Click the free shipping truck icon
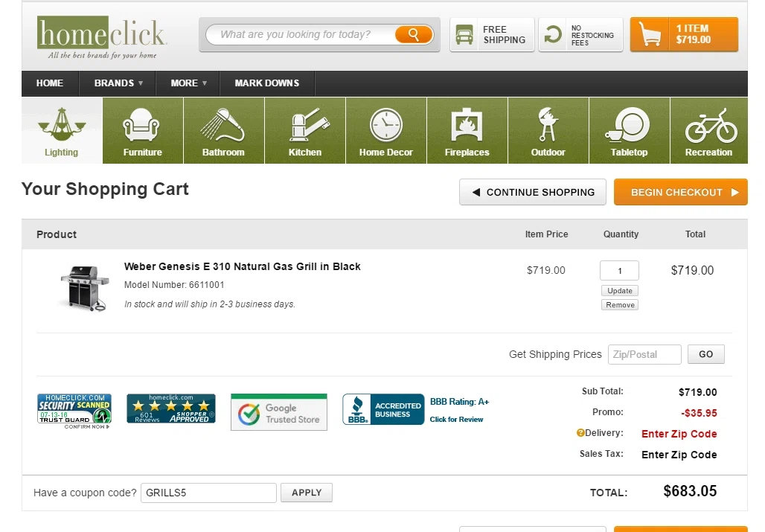 [x=464, y=35]
